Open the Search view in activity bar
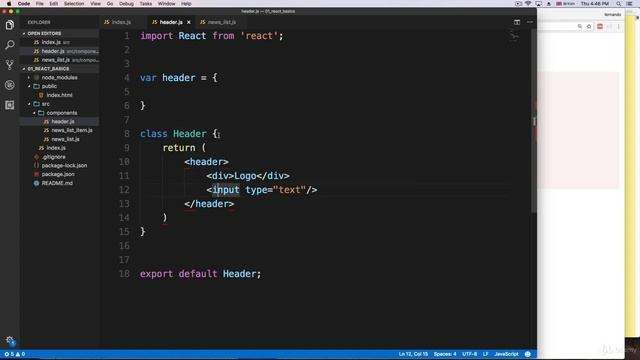 tap(9, 45)
